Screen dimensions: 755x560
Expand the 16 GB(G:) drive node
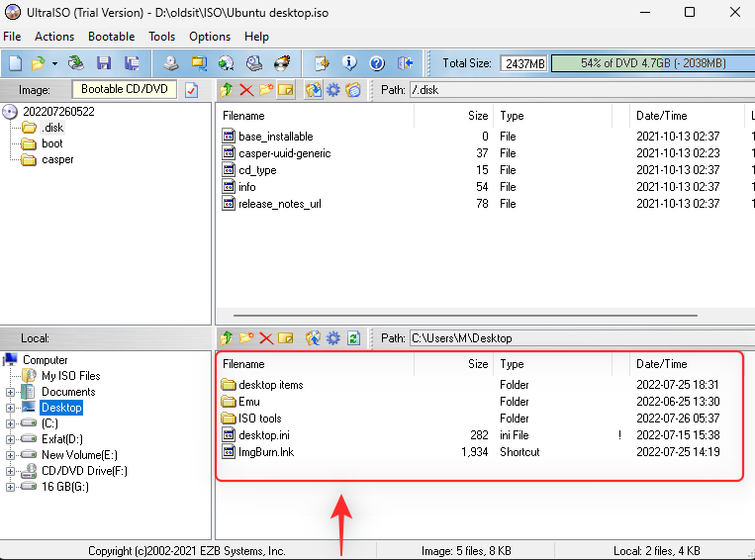tap(10, 488)
